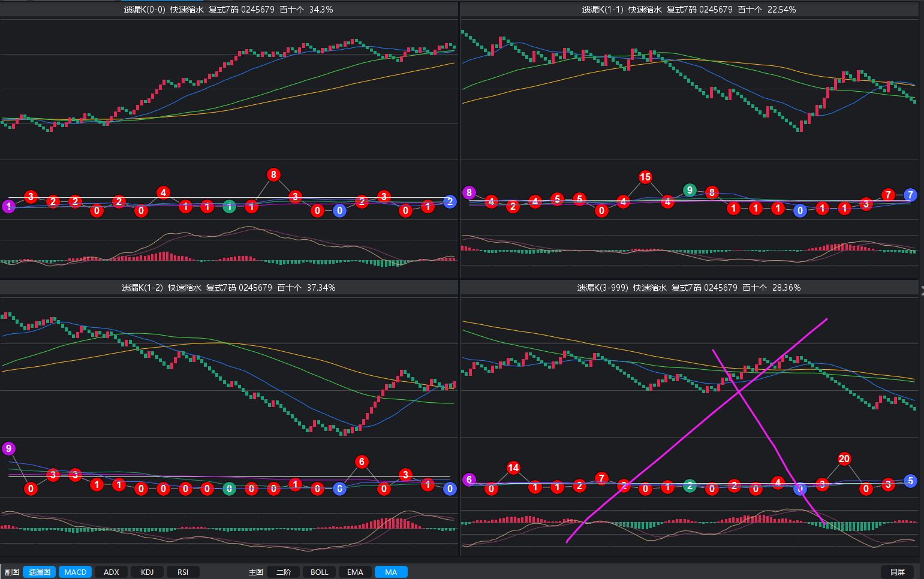Click the red 15 marker in 遗漏K(1-1)
This screenshot has width=924, height=579.
[x=645, y=177]
